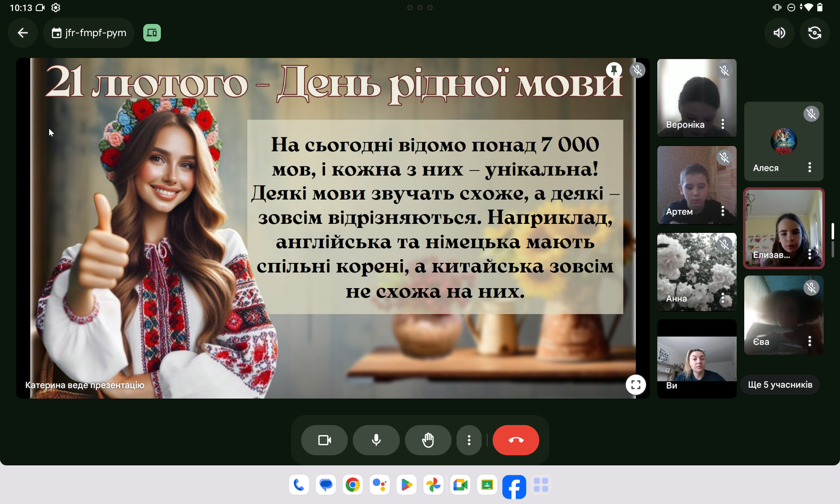This screenshot has height=504, width=840.
Task: Go back using the arrow button
Action: [23, 33]
